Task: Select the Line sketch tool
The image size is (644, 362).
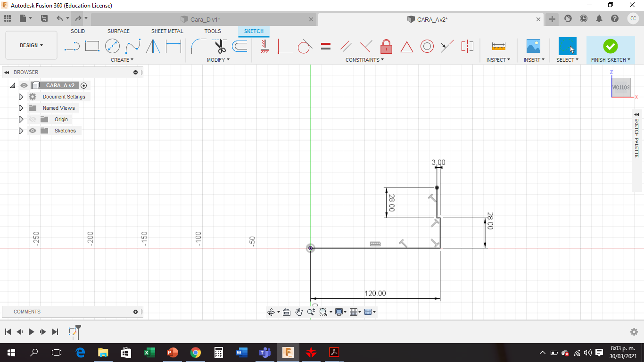Action: 72,46
